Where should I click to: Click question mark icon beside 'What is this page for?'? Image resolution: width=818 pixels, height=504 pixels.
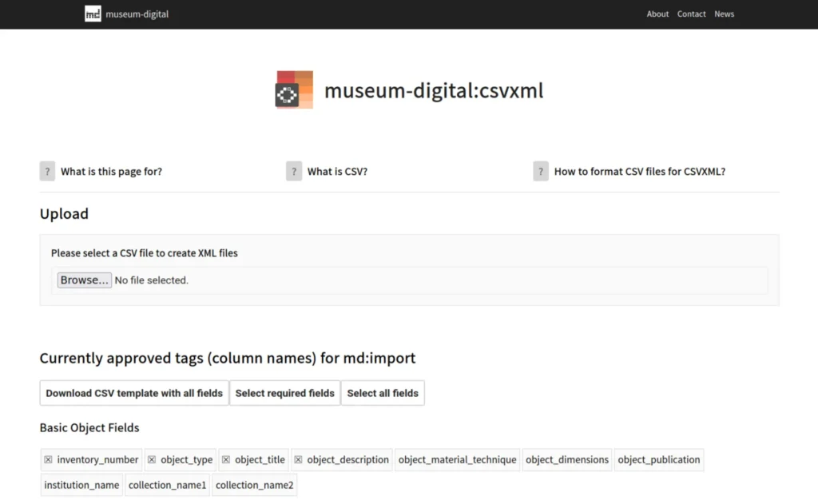click(47, 171)
